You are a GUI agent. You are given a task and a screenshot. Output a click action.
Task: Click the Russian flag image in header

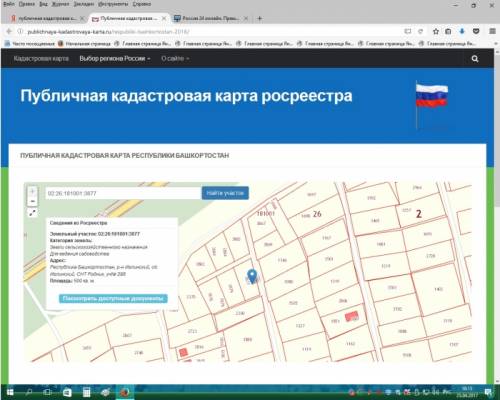pyautogui.click(x=431, y=104)
